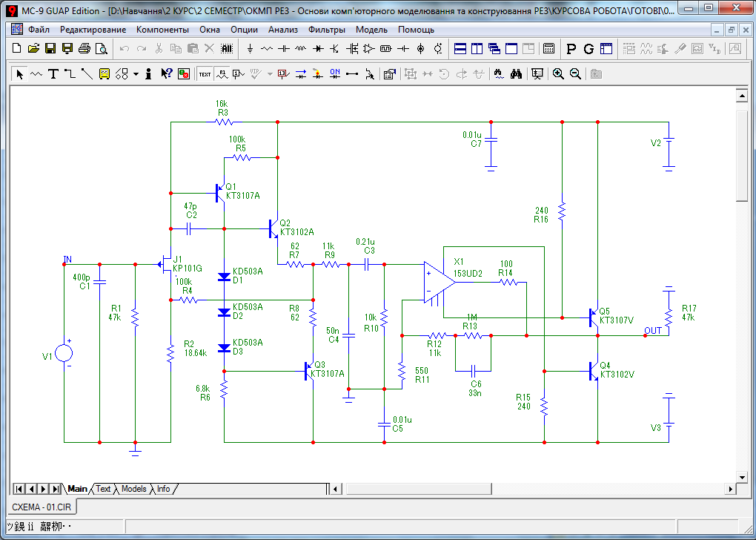Go to the first page button

pos(19,489)
